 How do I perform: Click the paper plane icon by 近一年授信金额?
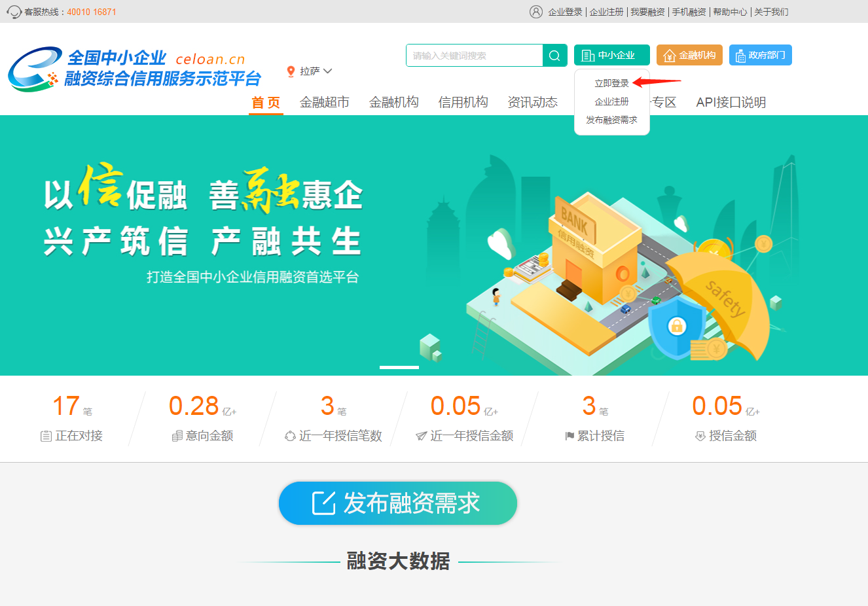click(422, 436)
